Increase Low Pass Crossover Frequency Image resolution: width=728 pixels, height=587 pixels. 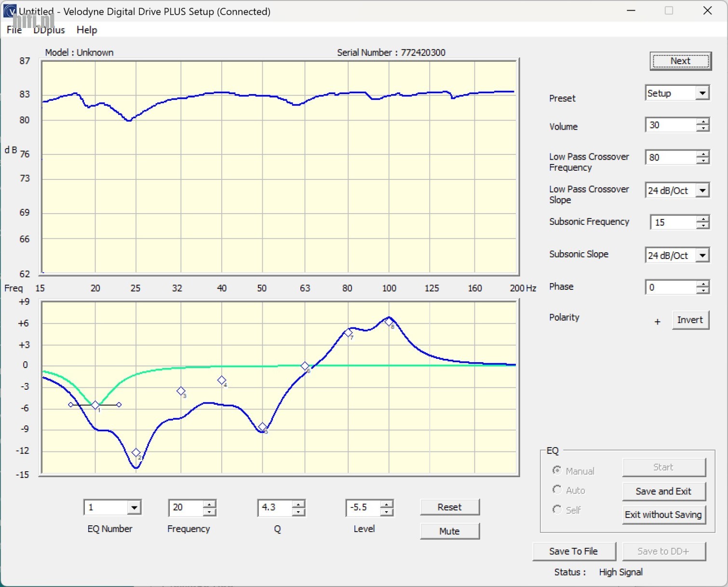coord(703,154)
